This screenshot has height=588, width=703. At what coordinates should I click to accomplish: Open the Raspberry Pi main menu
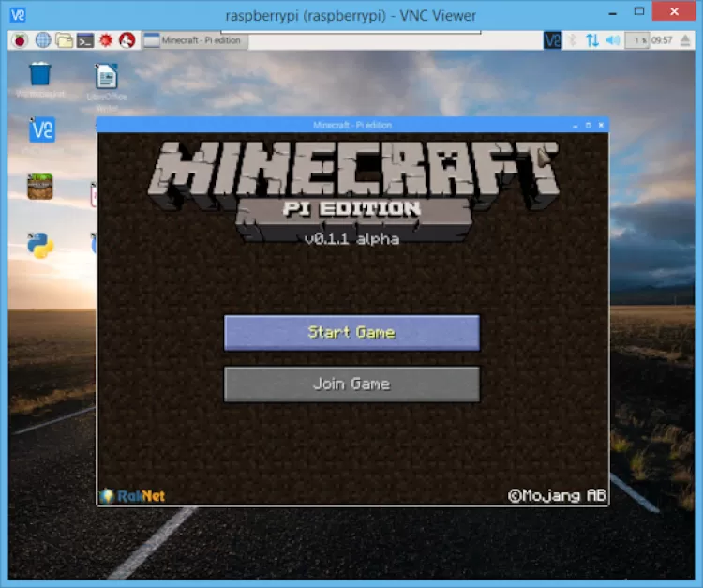point(20,40)
